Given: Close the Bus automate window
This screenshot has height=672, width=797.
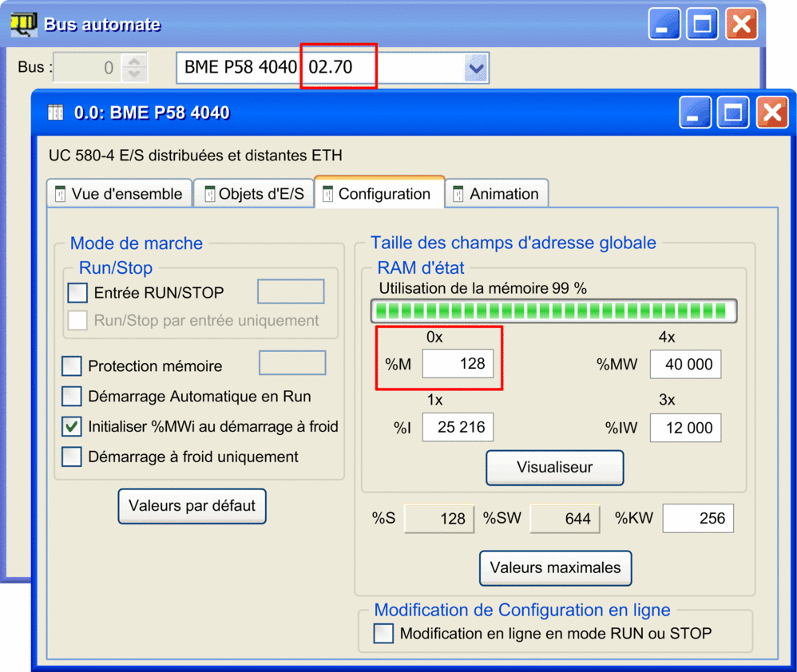Looking at the screenshot, I should (x=742, y=24).
